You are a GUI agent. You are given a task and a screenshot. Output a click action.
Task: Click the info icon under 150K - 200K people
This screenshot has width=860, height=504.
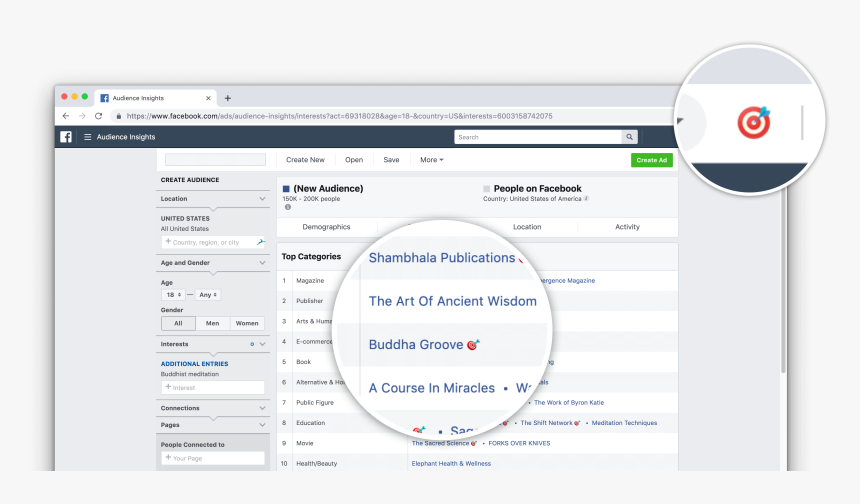pos(287,207)
